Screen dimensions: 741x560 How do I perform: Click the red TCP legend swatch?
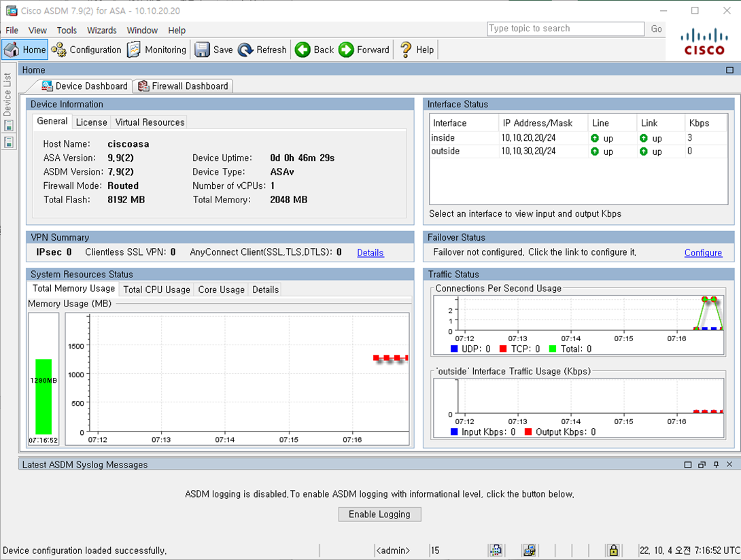503,349
